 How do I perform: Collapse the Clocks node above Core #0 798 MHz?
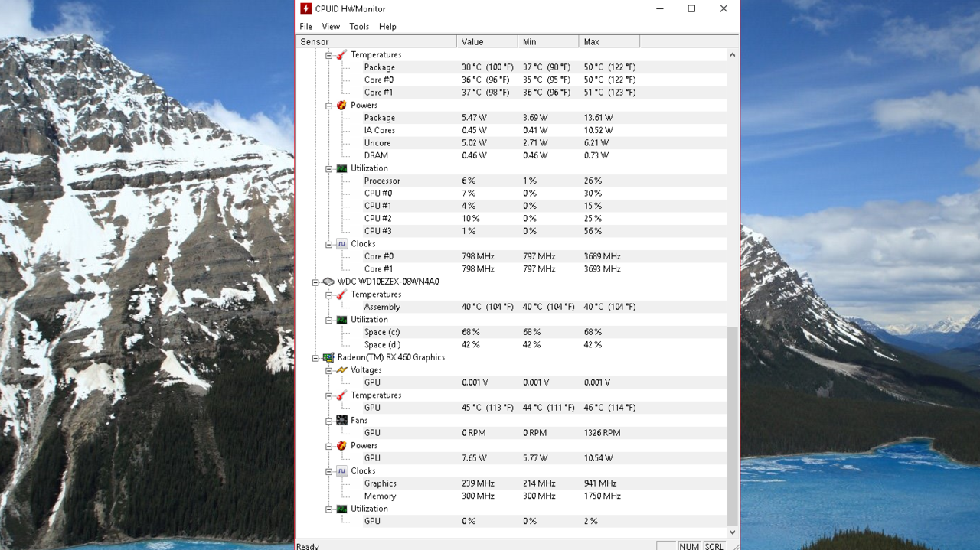tap(329, 245)
